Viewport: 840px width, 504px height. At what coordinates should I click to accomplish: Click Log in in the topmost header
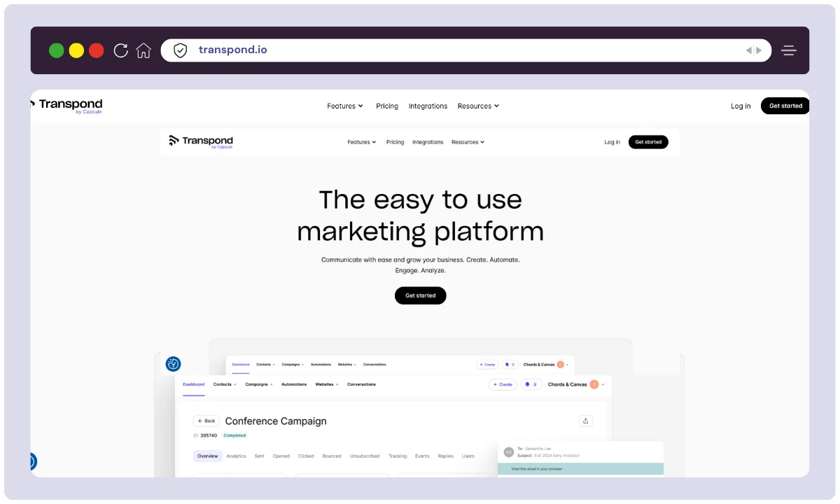741,106
